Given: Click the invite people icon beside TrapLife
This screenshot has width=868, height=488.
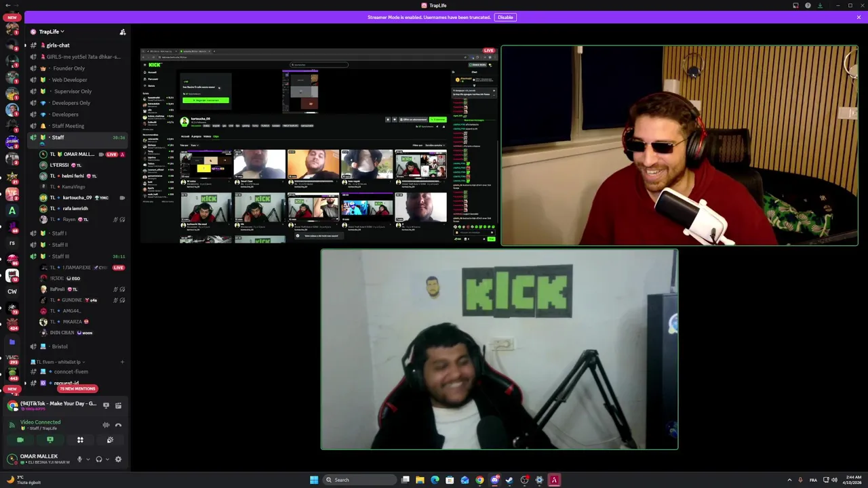Looking at the screenshot, I should click(x=123, y=32).
